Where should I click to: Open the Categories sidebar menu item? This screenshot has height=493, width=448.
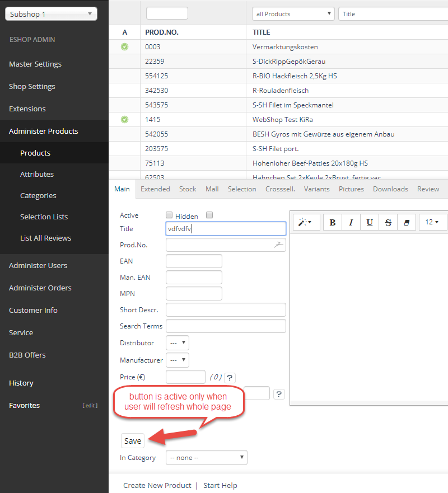[38, 195]
